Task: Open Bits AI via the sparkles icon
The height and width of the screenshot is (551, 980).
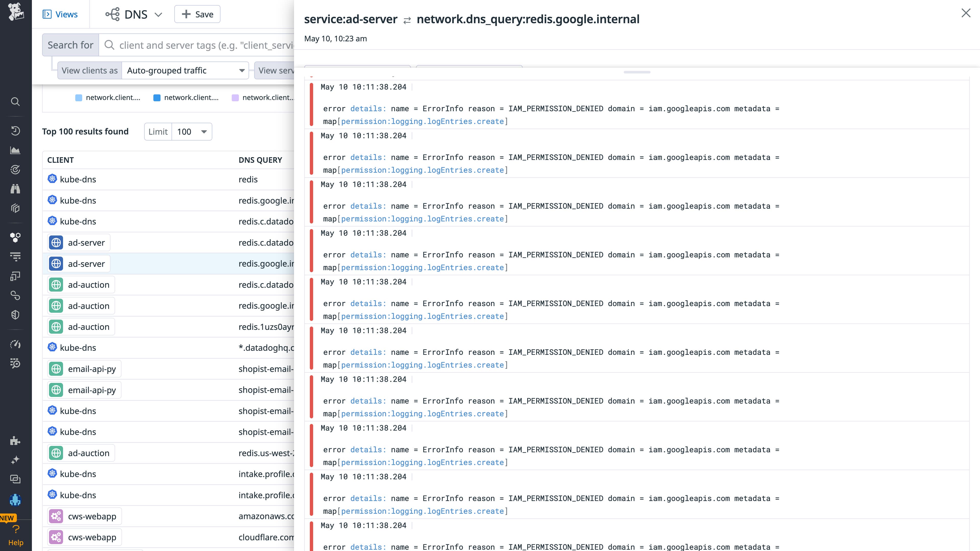Action: pos(15,460)
